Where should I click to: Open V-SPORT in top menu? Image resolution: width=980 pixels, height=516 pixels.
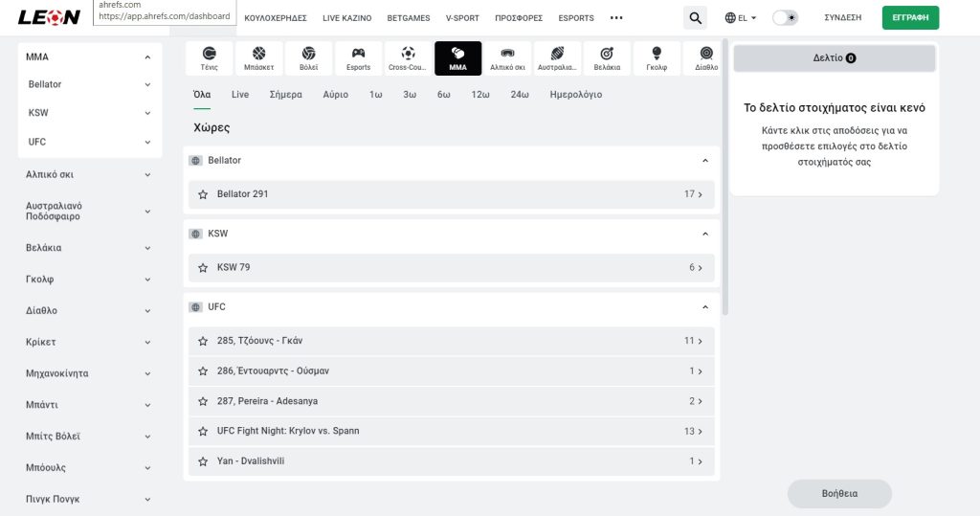[462, 18]
